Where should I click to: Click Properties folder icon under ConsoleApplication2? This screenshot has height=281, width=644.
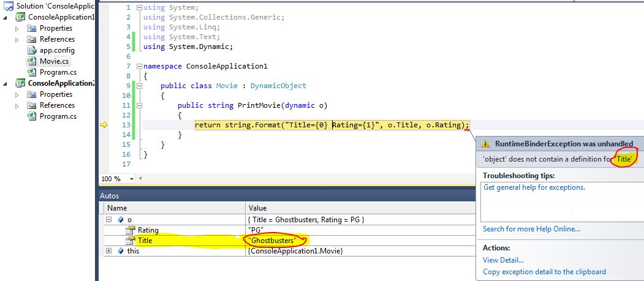pyautogui.click(x=32, y=94)
